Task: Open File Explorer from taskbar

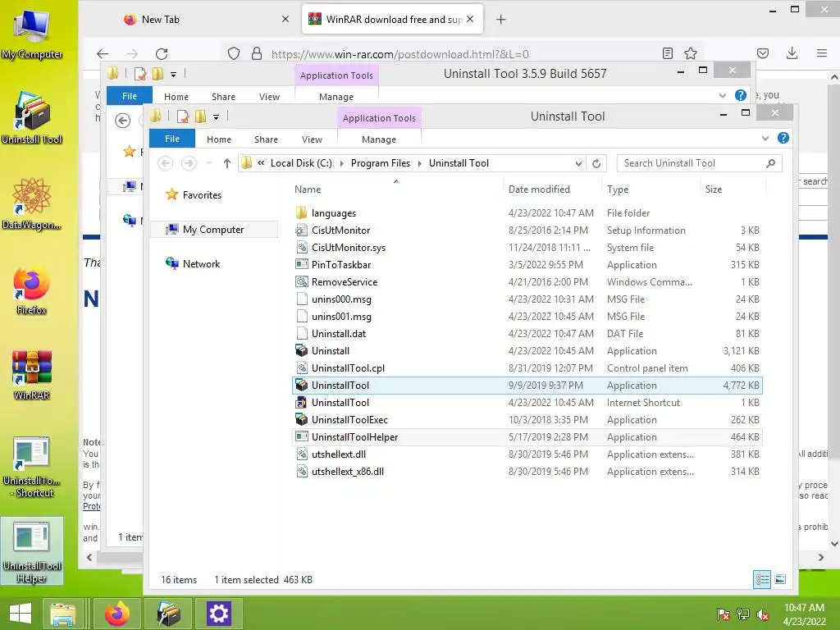Action: pyautogui.click(x=63, y=614)
